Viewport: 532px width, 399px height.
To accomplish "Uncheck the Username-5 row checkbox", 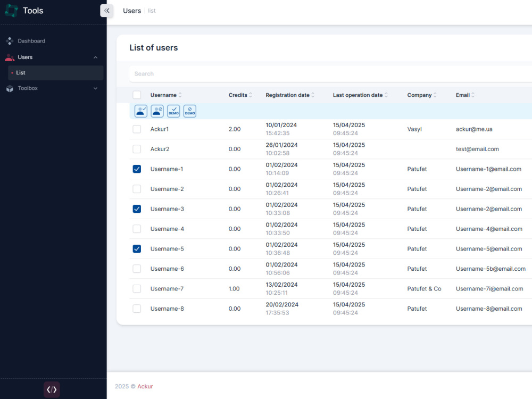I will [137, 248].
